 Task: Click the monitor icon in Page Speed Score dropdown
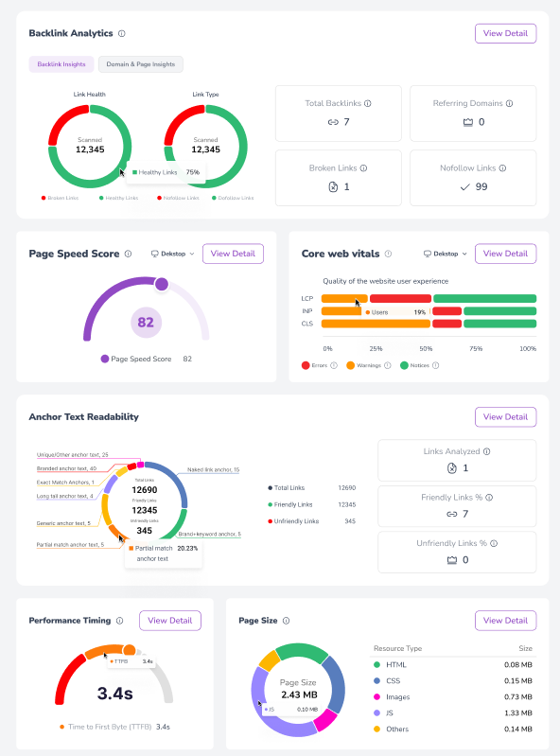[x=155, y=254]
